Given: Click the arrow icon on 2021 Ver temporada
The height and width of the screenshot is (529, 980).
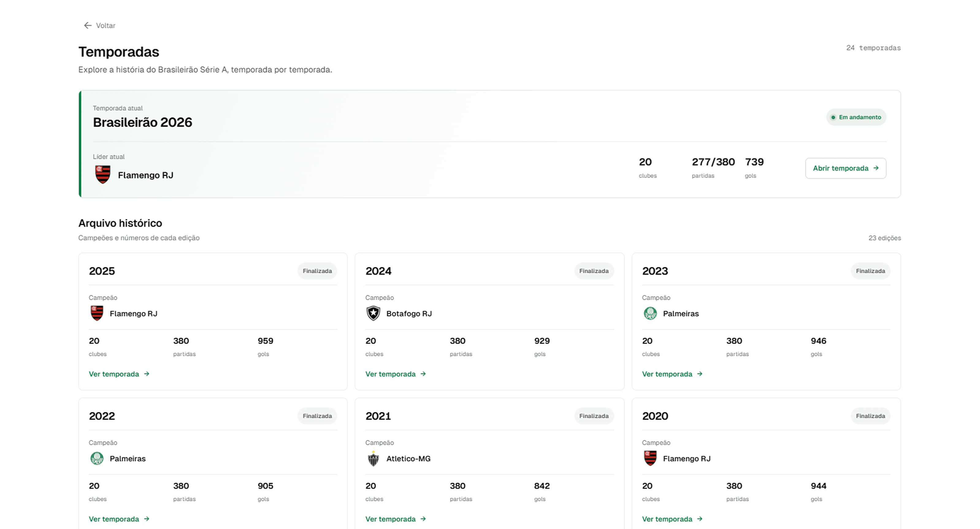Looking at the screenshot, I should [423, 519].
